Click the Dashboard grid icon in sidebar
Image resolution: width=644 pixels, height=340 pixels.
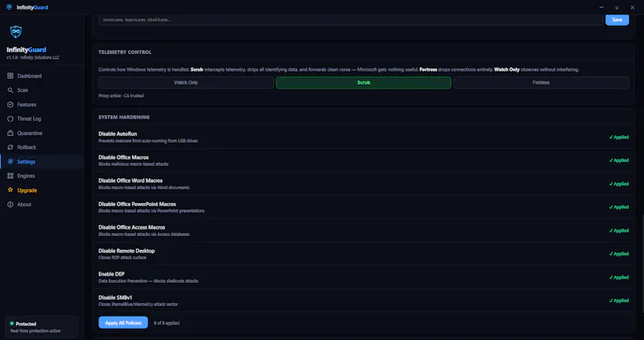click(10, 76)
